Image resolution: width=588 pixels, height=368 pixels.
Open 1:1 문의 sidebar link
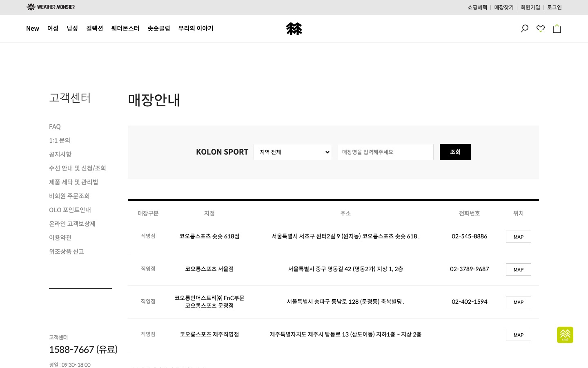[x=60, y=141]
